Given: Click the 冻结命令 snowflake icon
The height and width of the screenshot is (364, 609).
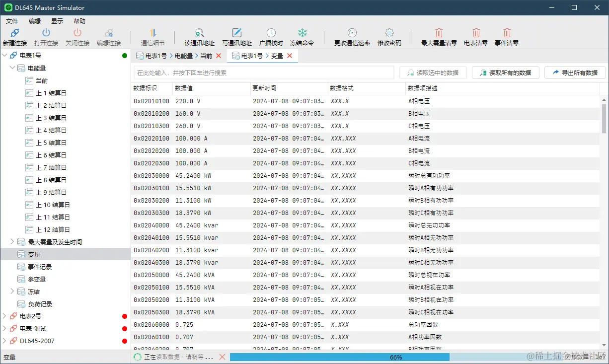Looking at the screenshot, I should pyautogui.click(x=302, y=33).
